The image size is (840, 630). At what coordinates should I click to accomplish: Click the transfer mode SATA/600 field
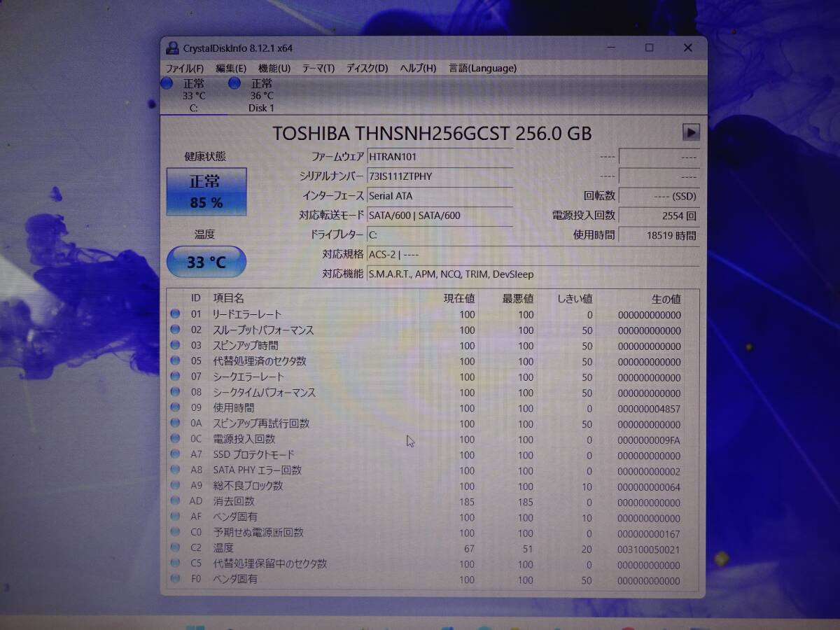(440, 216)
